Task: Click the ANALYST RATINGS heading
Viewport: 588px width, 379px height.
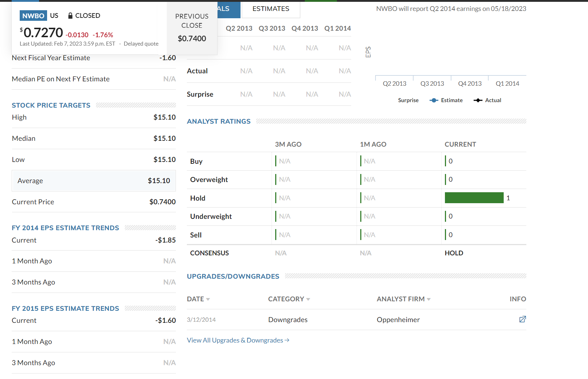Action: 219,121
